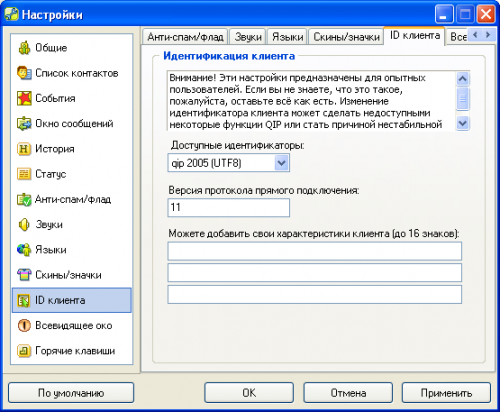Select the Список контактов sidebar icon
500x412 pixels.
(24, 73)
